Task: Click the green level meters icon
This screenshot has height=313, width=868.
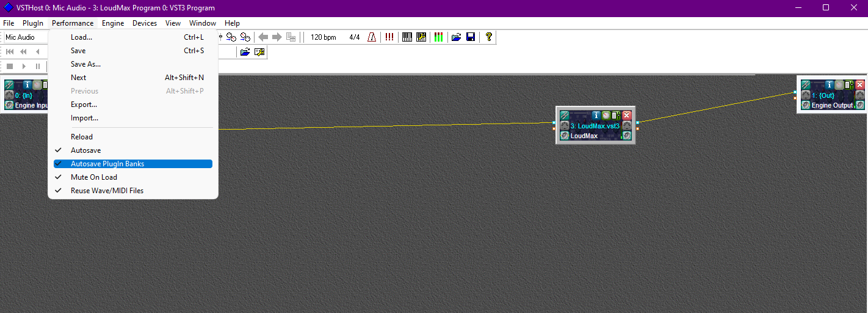Action: 439,37
